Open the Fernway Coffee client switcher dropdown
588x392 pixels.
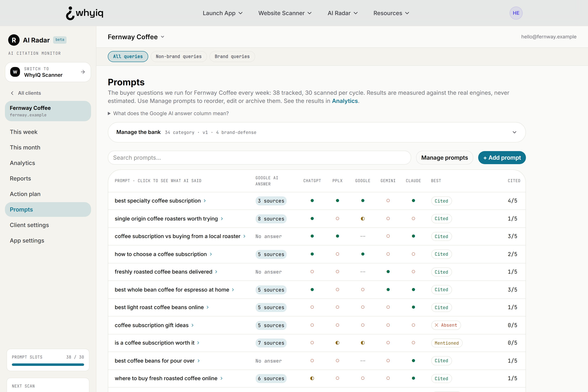[136, 37]
